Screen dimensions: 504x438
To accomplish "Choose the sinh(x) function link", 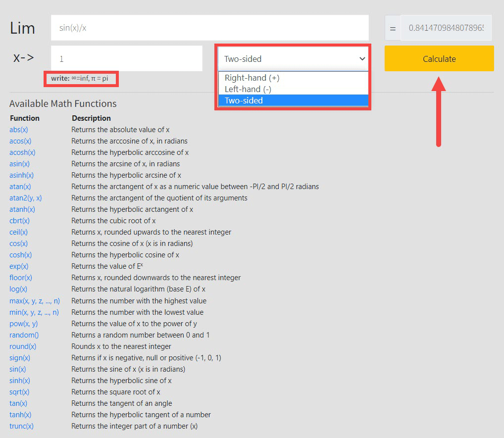I will (x=20, y=381).
